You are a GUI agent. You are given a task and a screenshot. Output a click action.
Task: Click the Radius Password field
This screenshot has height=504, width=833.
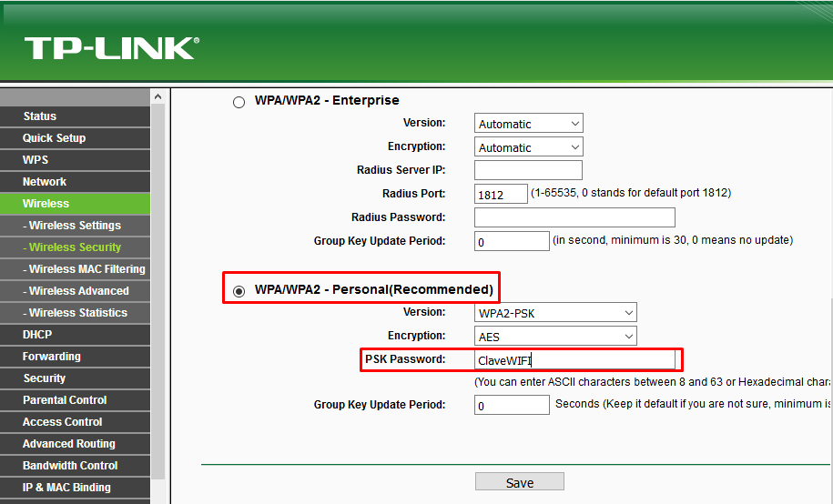(574, 217)
